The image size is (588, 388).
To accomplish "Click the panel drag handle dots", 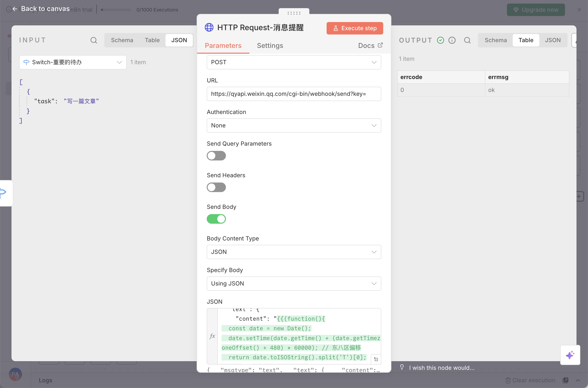I will pyautogui.click(x=294, y=13).
